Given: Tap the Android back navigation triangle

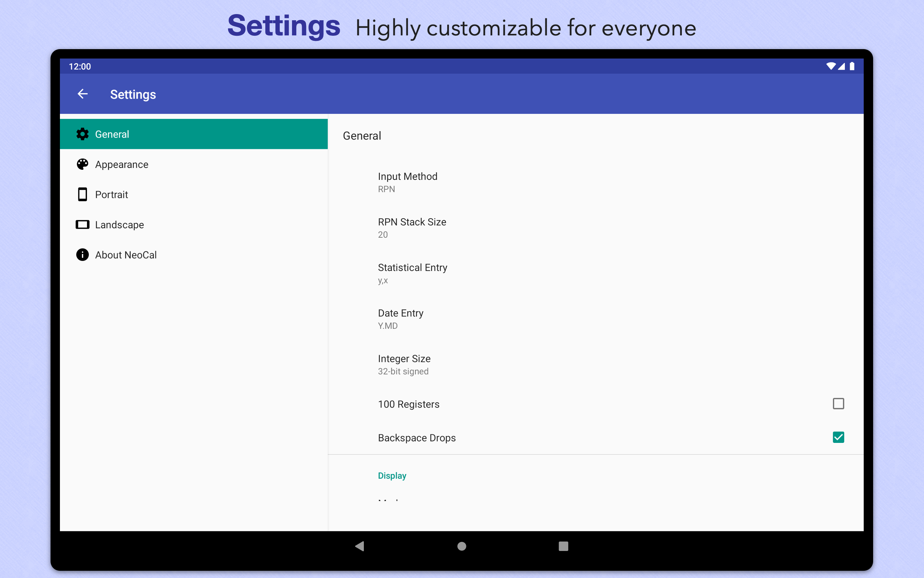Looking at the screenshot, I should coord(359,546).
